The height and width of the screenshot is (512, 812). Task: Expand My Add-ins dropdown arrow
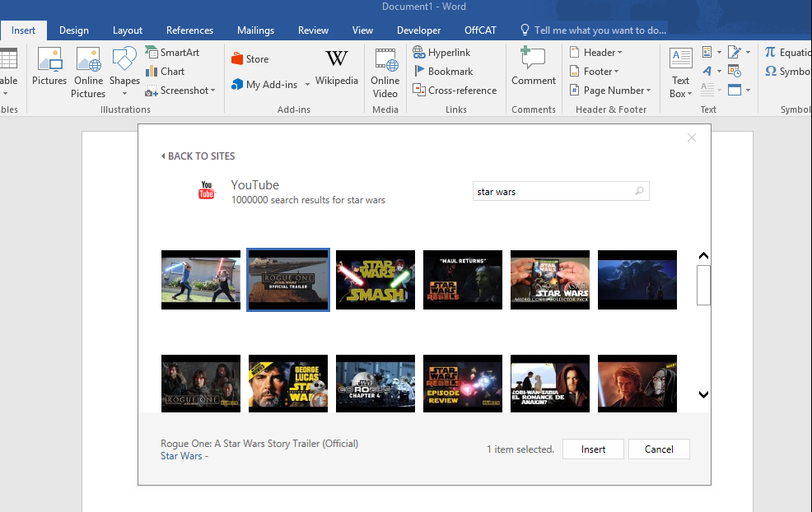tap(307, 85)
